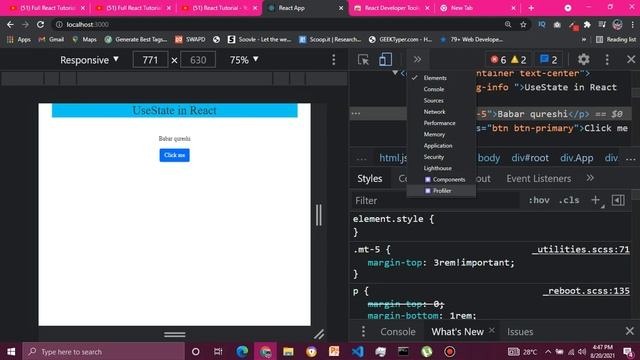Click the browser back arrow
640x360 pixels.
[10, 24]
